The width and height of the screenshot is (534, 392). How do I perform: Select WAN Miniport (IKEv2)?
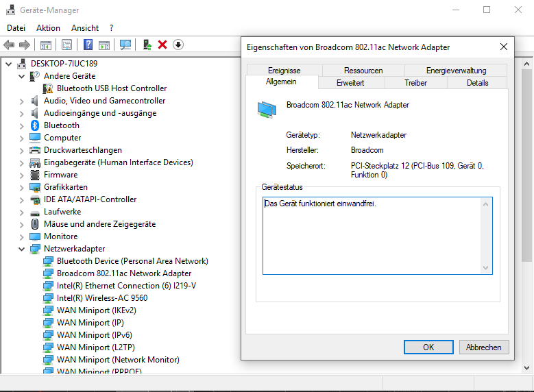coord(97,310)
